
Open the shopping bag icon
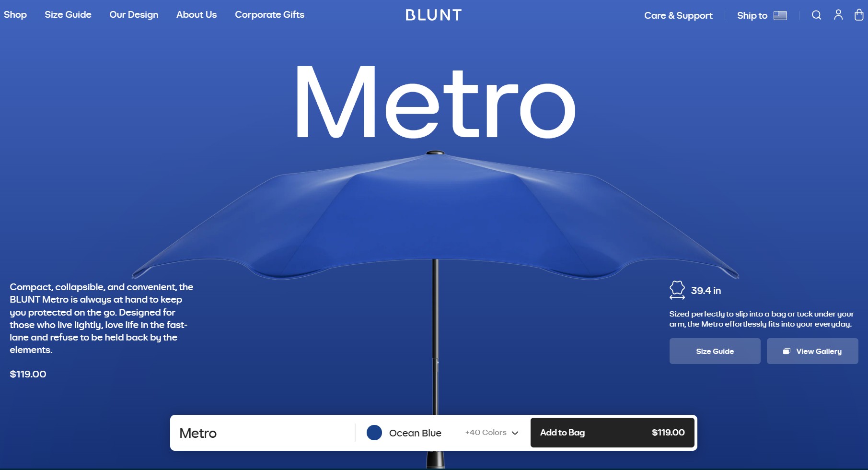click(859, 15)
